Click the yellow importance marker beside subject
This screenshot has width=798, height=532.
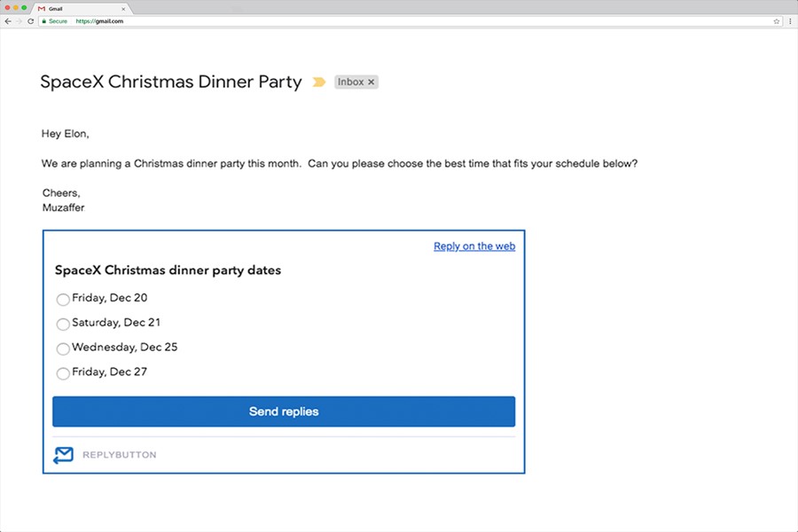tap(319, 82)
